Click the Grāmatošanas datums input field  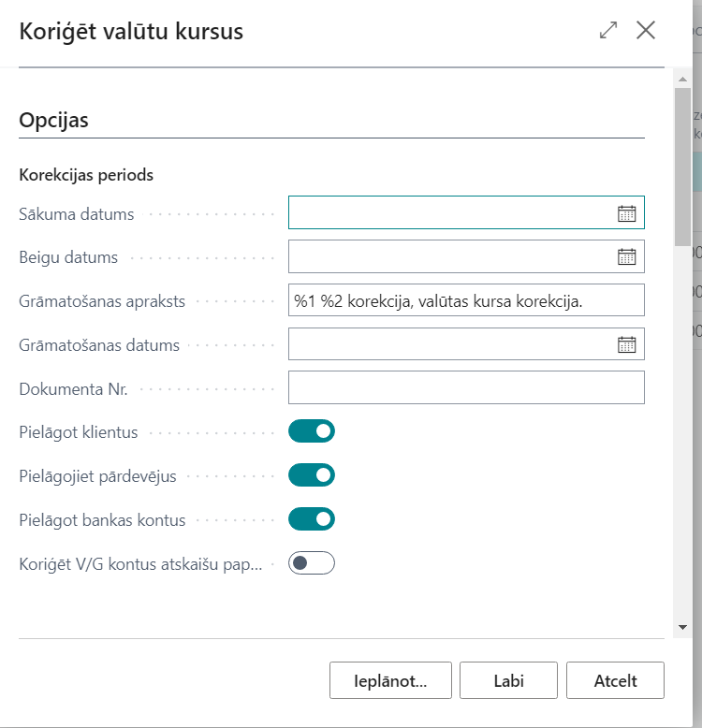coord(449,344)
